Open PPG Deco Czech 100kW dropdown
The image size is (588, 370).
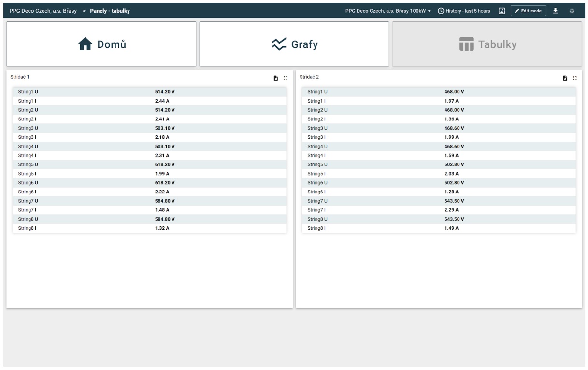point(388,11)
